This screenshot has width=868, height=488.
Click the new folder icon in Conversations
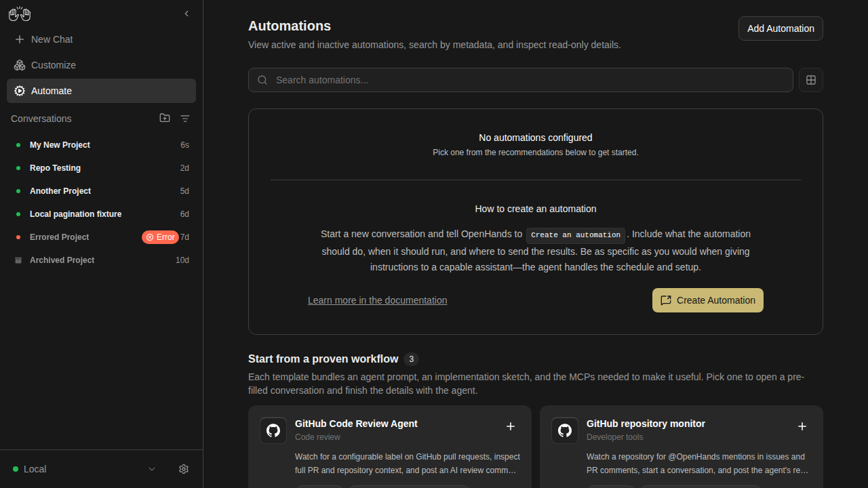(x=165, y=118)
